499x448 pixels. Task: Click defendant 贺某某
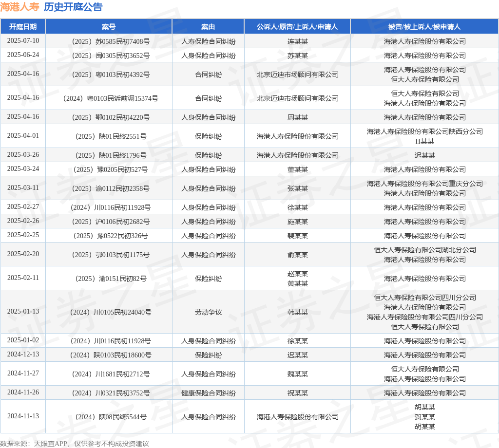pos(424,417)
